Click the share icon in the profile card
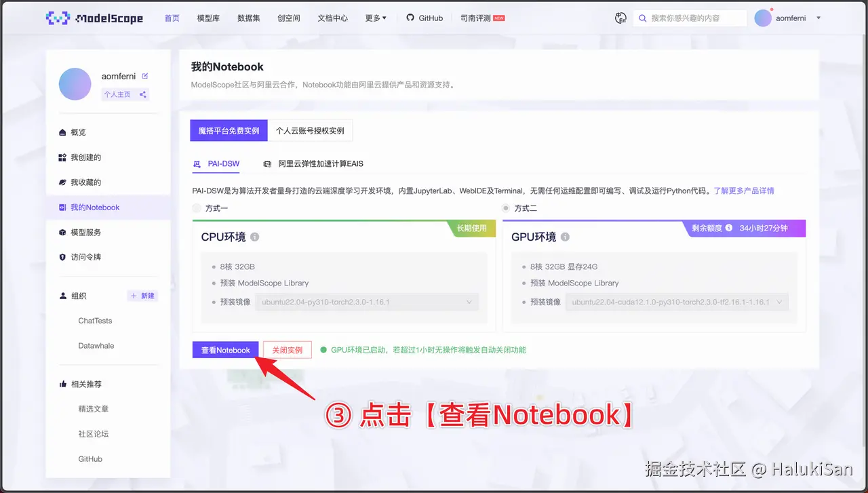Image resolution: width=868 pixels, height=493 pixels. (142, 94)
